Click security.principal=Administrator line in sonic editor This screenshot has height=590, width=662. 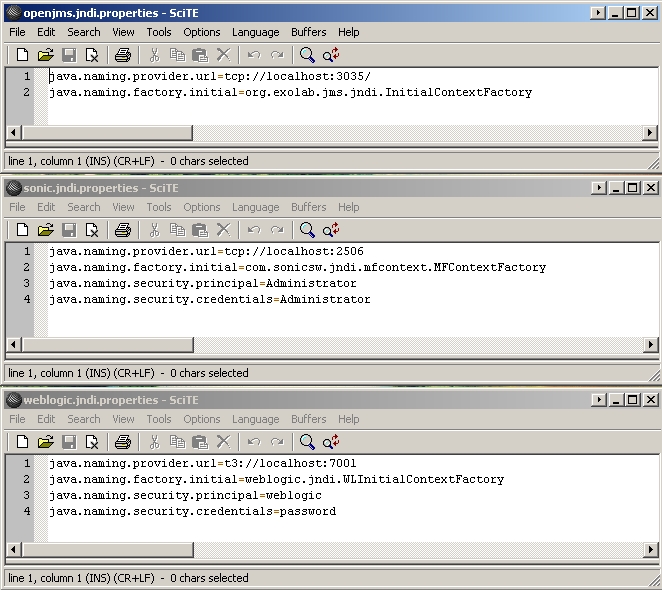pyautogui.click(x=203, y=284)
